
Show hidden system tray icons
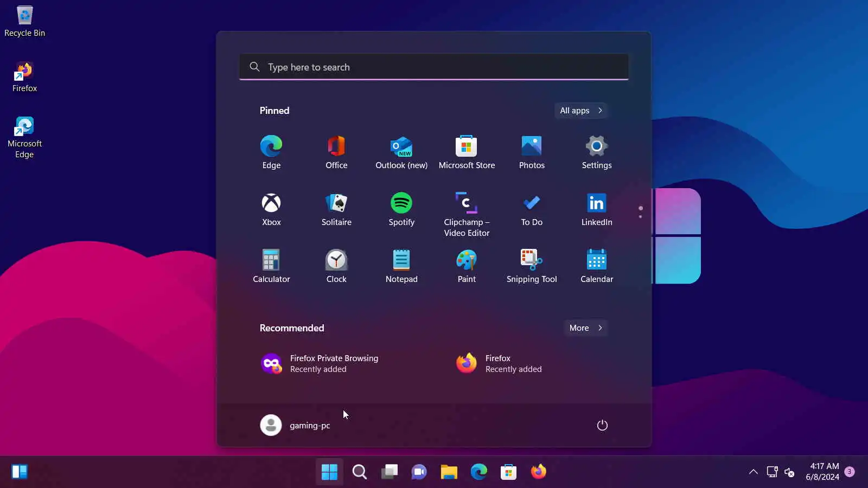tap(754, 472)
